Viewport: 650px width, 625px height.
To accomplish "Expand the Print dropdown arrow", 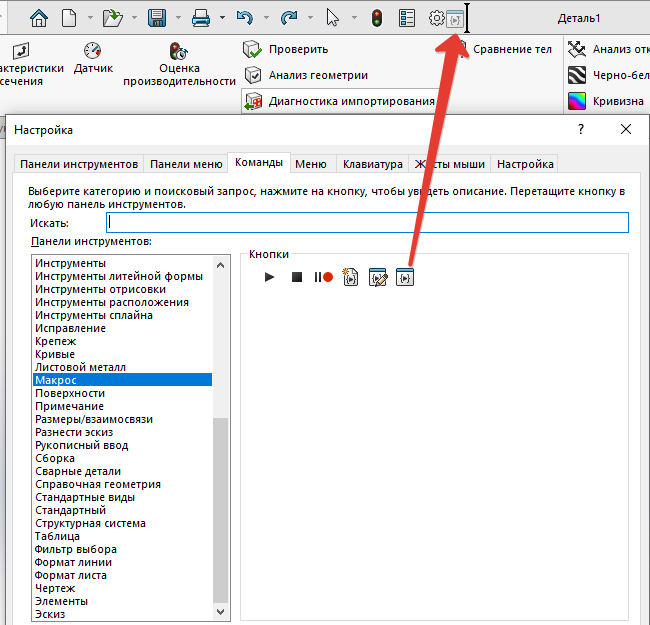I will click(223, 18).
